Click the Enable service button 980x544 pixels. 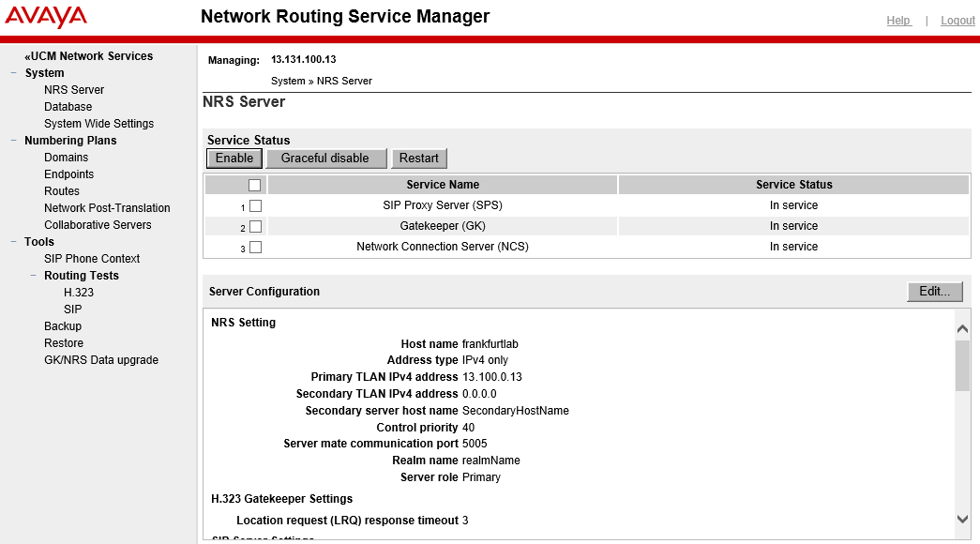(x=234, y=159)
